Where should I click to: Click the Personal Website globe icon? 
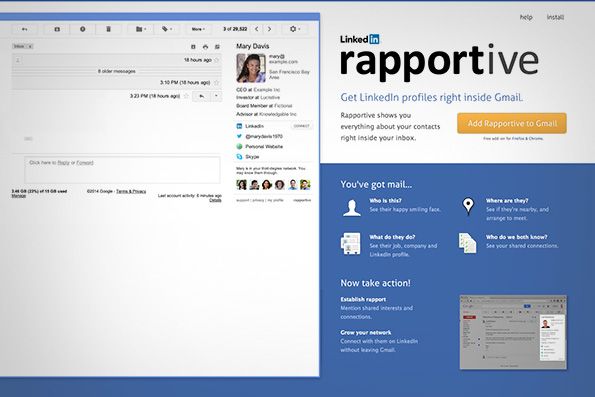tap(239, 147)
